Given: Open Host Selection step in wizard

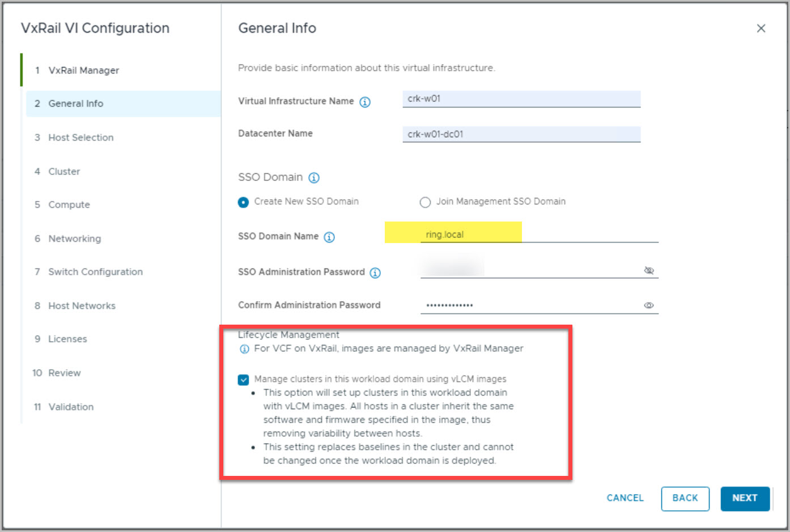Looking at the screenshot, I should (x=80, y=138).
